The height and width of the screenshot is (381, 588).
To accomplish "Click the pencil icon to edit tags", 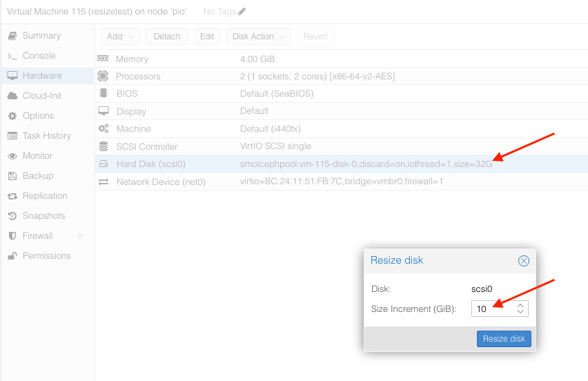I will coord(242,12).
